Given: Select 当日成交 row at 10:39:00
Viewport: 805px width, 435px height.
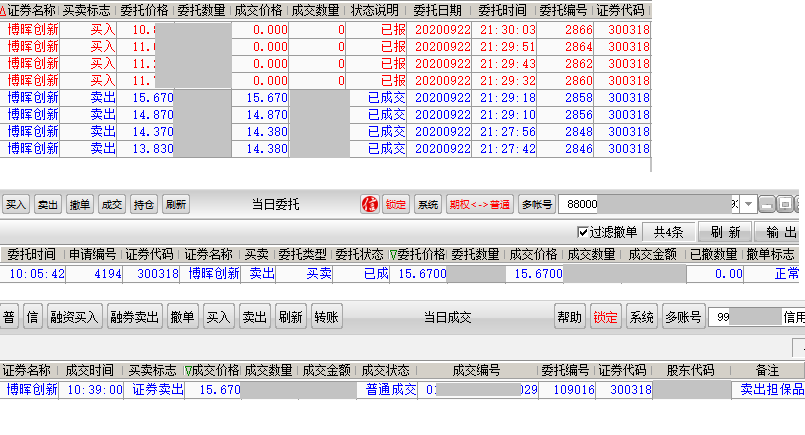Looking at the screenshot, I should tap(402, 390).
